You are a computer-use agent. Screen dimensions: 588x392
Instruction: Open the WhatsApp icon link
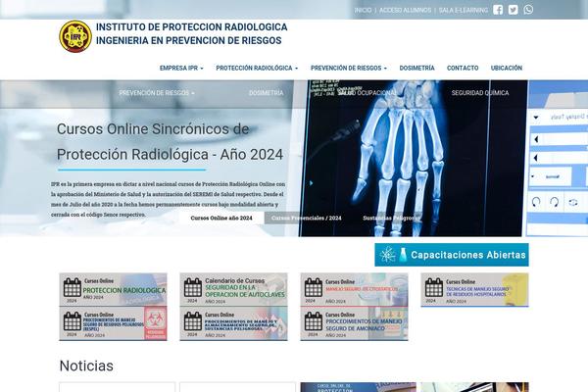click(x=528, y=10)
